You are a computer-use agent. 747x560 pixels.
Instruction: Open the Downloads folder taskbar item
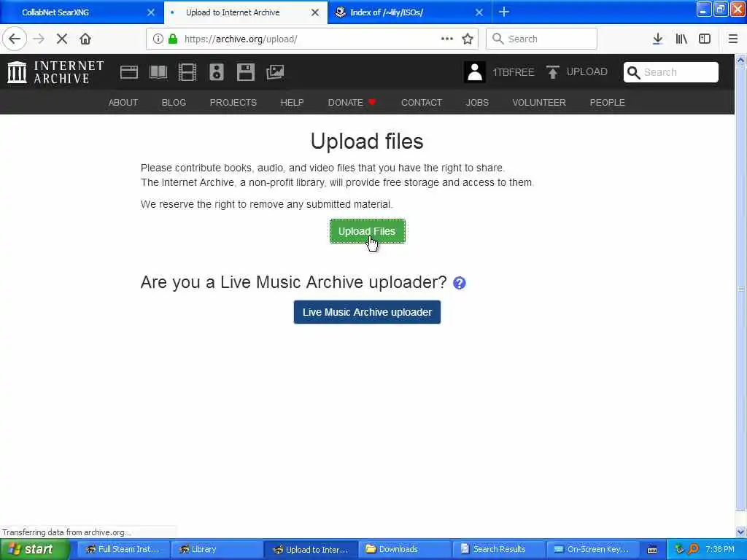(405, 550)
